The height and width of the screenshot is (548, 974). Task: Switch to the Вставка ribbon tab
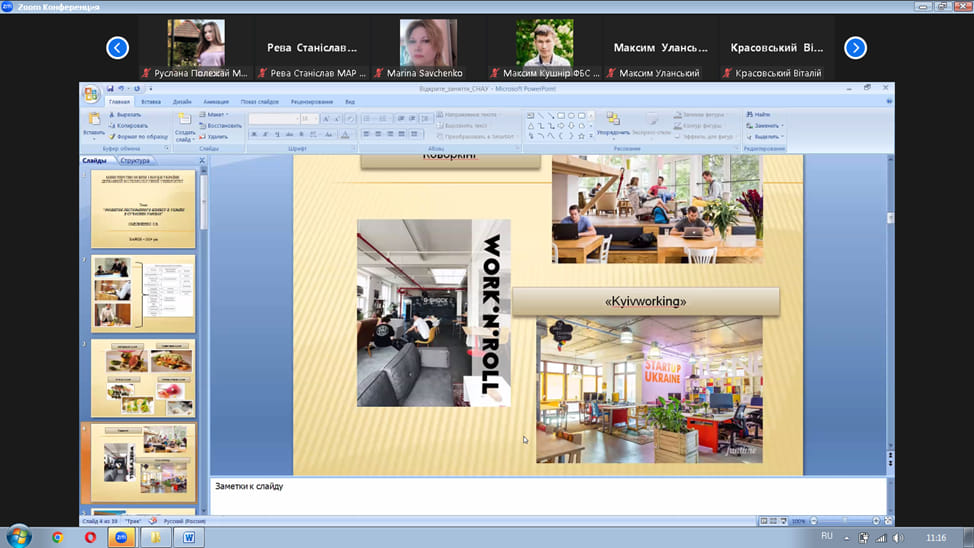151,102
